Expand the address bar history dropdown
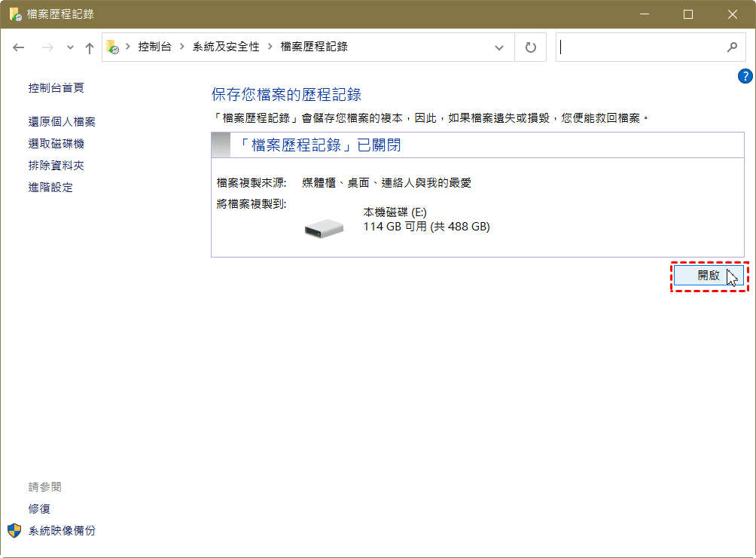 499,47
